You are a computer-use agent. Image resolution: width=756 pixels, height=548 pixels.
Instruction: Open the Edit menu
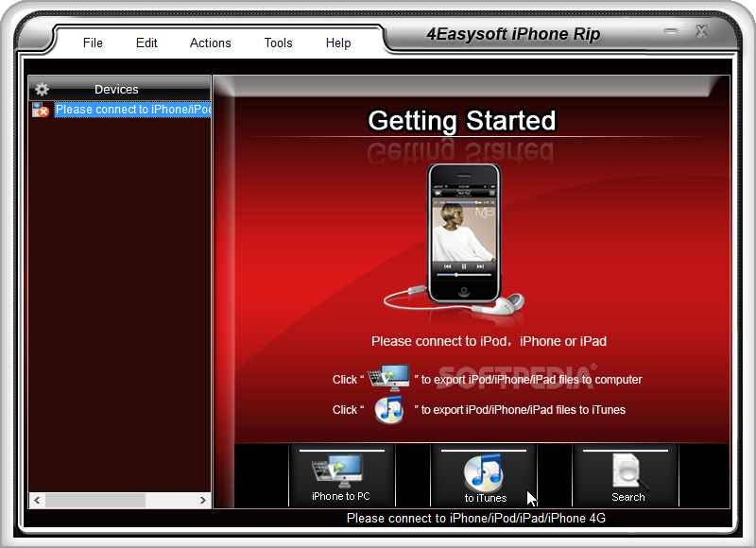tap(146, 43)
